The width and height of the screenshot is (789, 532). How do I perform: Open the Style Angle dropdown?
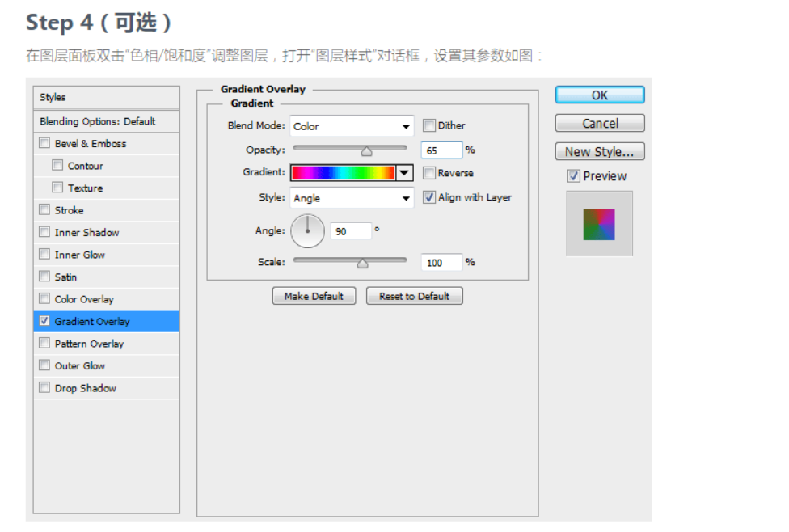pos(352,198)
